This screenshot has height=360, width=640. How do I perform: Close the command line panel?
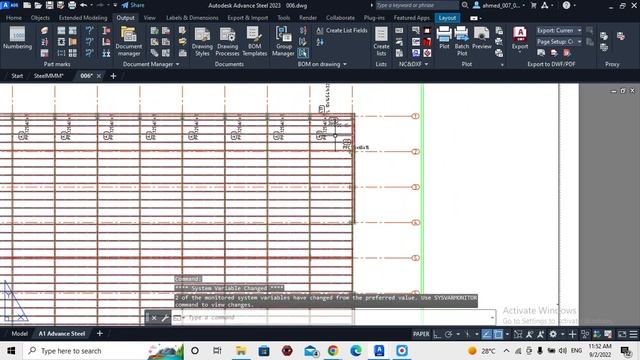[x=154, y=318]
